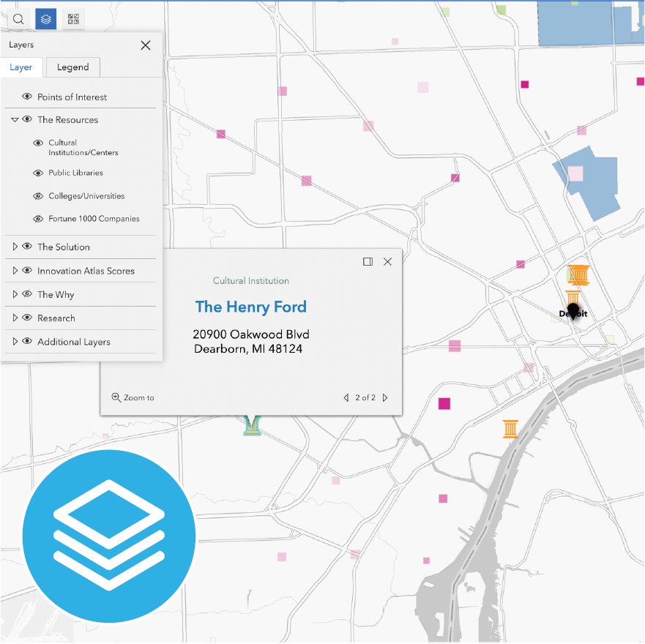The width and height of the screenshot is (645, 644).
Task: Show the Colleges/Universities layer
Action: pos(38,196)
